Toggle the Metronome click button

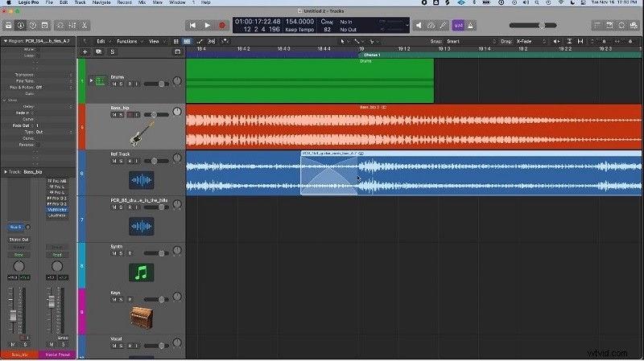click(470, 26)
